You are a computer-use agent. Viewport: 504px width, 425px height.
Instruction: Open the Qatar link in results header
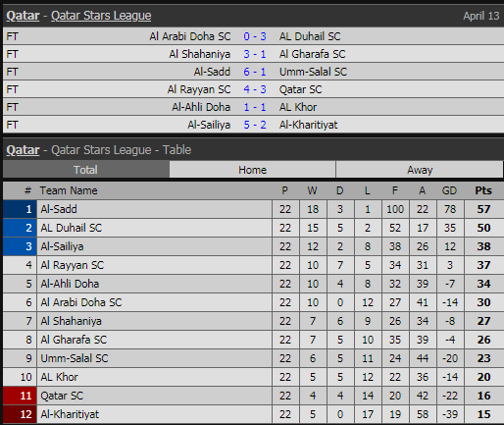coord(23,16)
